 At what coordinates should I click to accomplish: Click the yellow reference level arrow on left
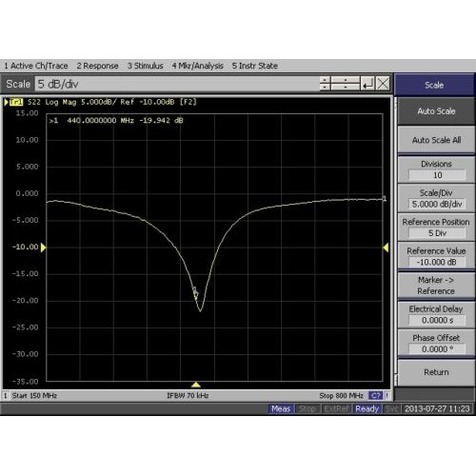44,248
